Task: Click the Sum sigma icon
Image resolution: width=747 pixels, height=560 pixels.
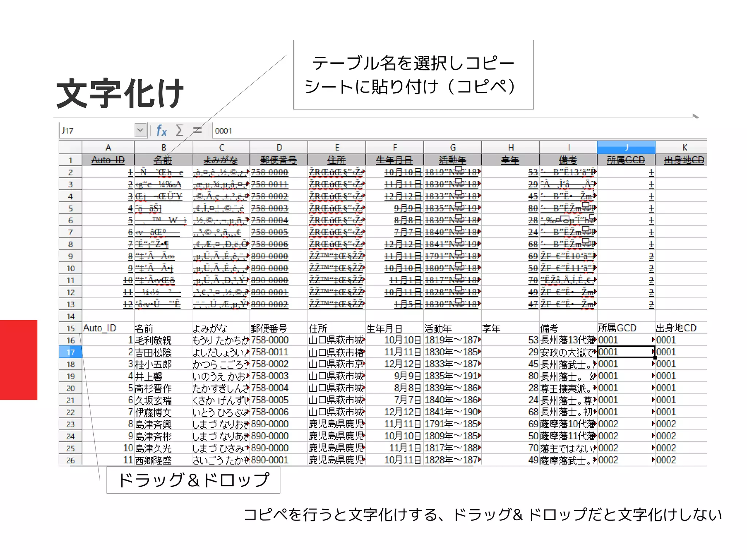Action: point(179,130)
